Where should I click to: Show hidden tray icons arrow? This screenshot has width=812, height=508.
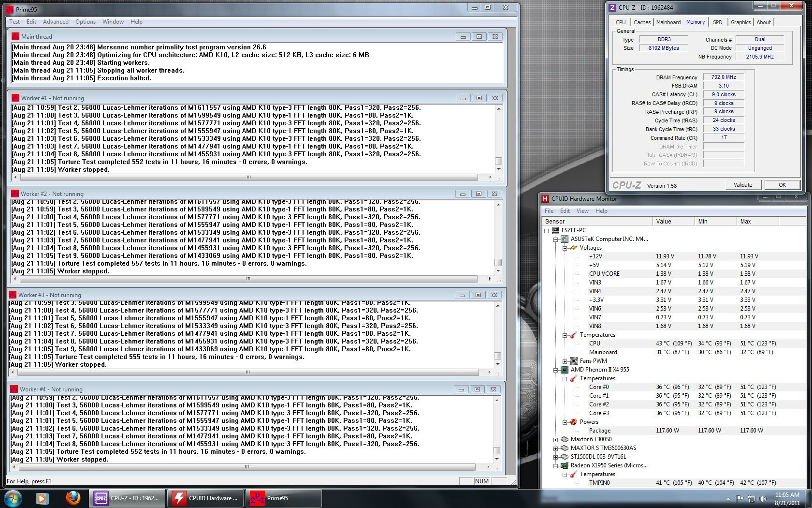pyautogui.click(x=728, y=499)
